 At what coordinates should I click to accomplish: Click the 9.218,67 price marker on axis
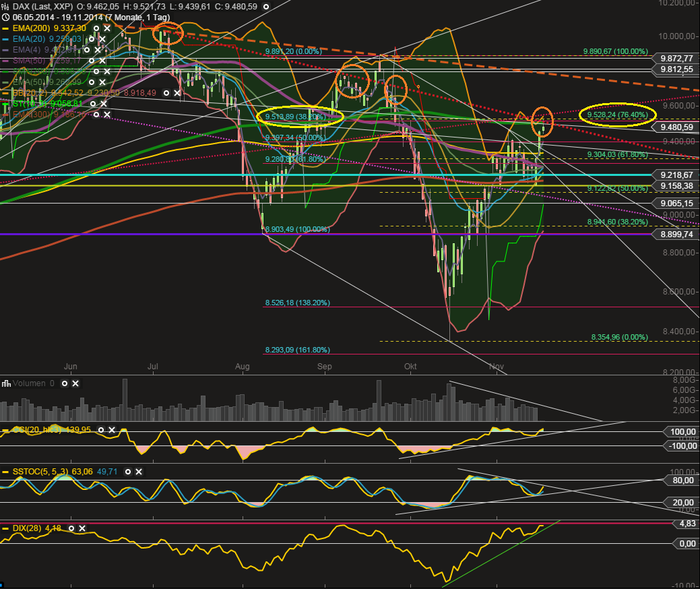[675, 175]
